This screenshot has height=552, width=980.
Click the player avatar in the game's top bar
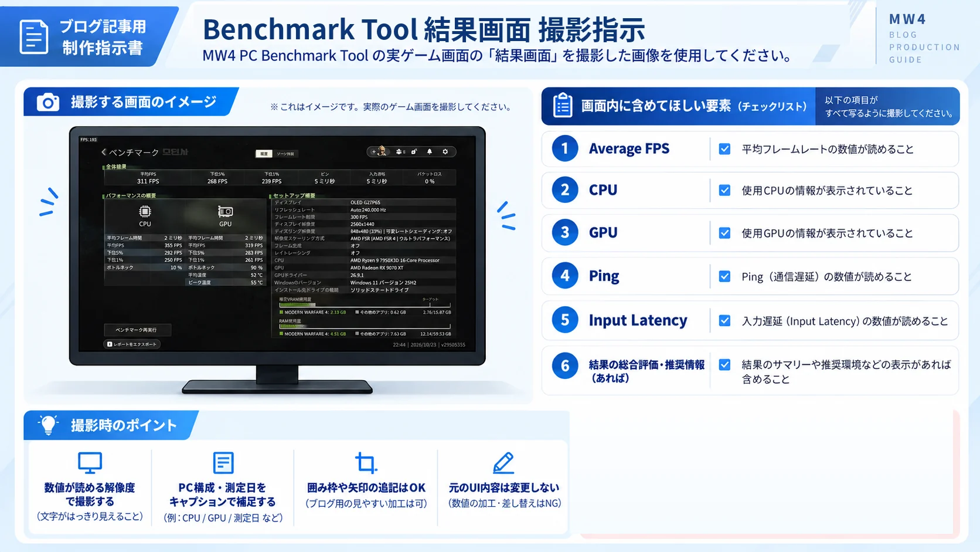(x=382, y=151)
